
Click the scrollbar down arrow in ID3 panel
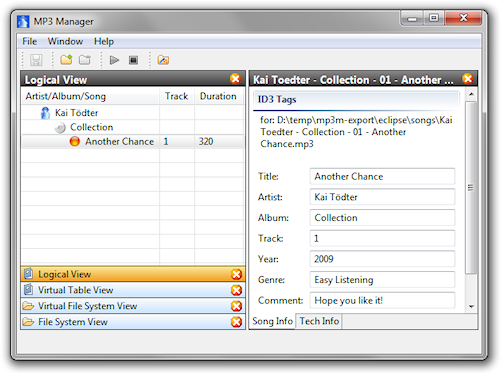(471, 306)
